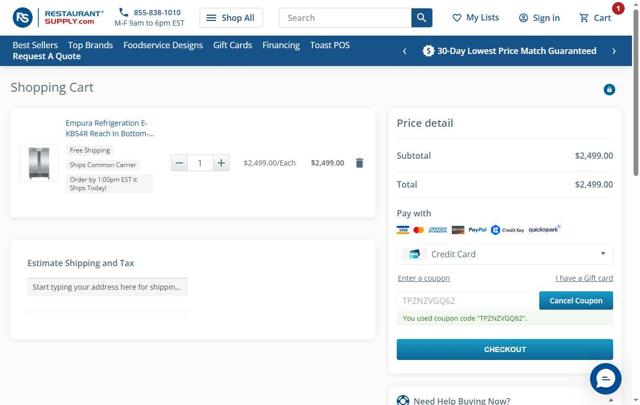Viewport: 640px width, 405px height.
Task: Click the RestaurantSupply.com logo
Action: tap(58, 18)
